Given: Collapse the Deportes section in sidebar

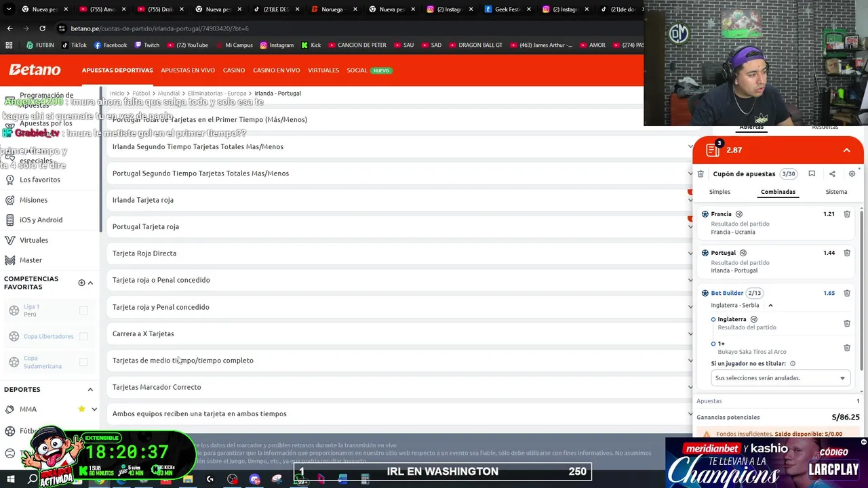Looking at the screenshot, I should (x=90, y=390).
